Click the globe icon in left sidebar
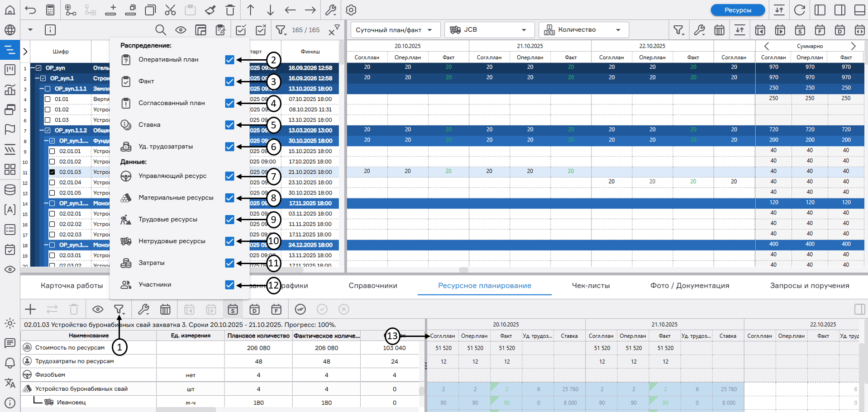This screenshot has width=868, height=412. point(10,30)
